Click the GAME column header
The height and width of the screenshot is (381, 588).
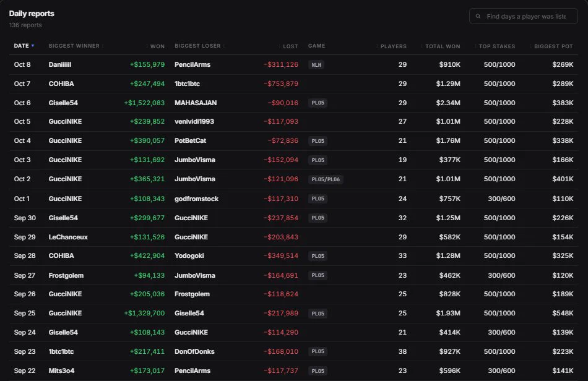pos(316,46)
